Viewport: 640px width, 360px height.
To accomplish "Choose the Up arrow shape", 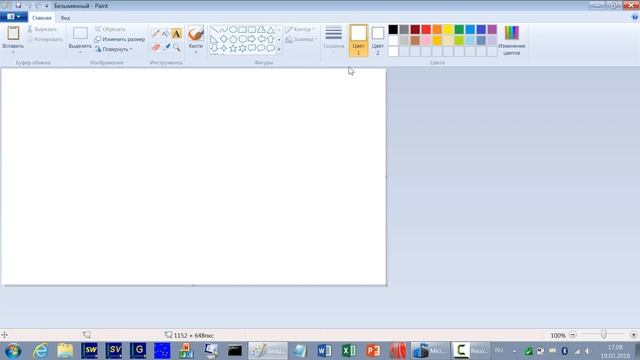I will click(x=271, y=39).
